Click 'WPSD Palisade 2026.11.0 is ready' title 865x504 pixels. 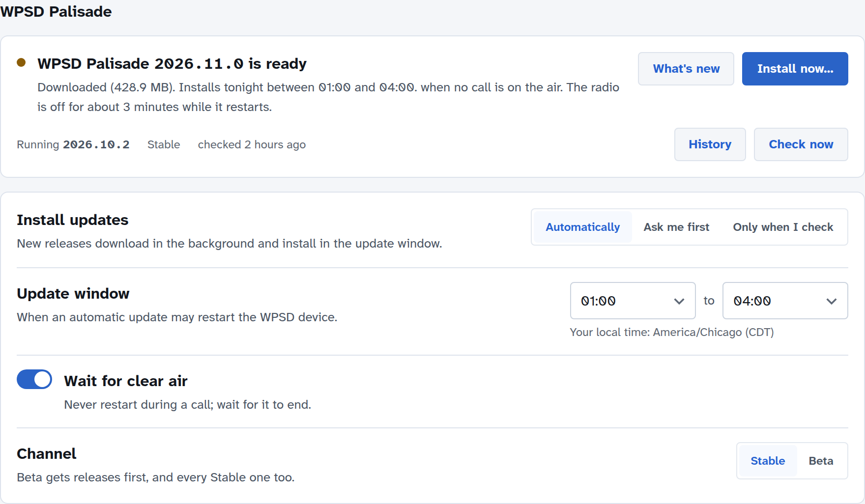point(172,63)
